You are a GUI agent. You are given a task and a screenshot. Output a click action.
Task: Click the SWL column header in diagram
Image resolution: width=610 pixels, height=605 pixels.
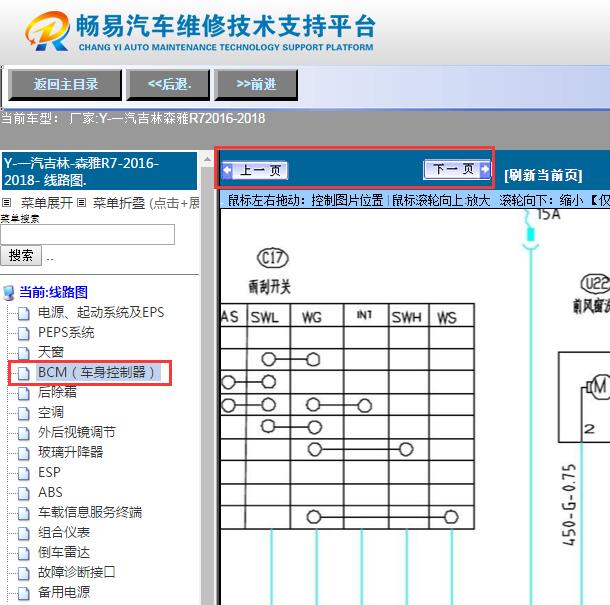265,317
